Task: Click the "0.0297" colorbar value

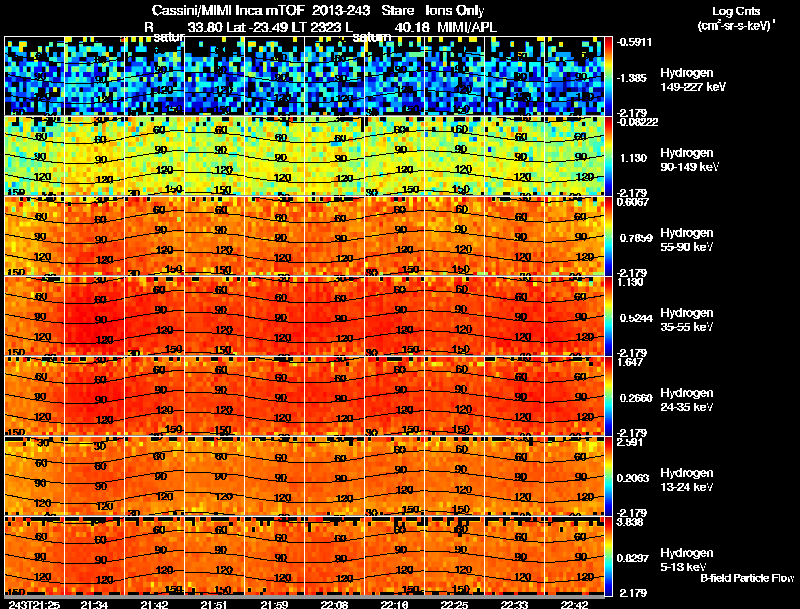Action: click(x=633, y=559)
